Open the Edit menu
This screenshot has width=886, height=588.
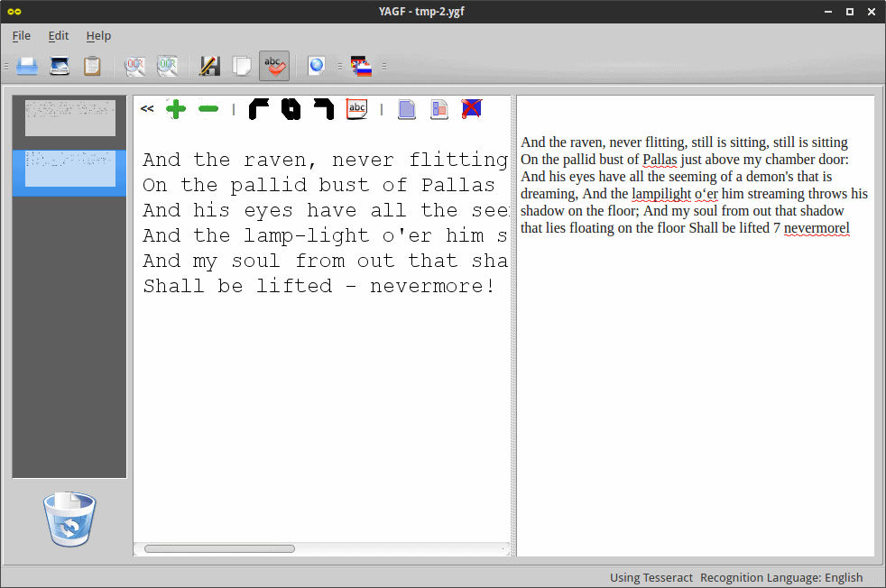click(59, 35)
